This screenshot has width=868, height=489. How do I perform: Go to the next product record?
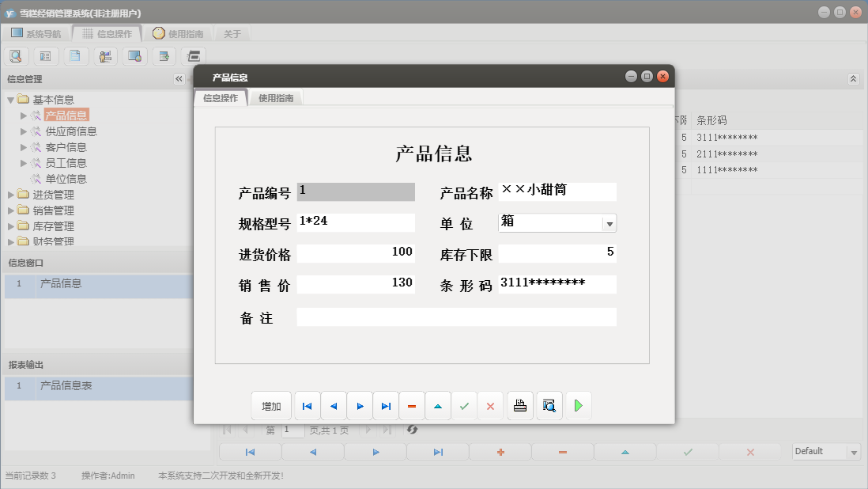coord(360,405)
